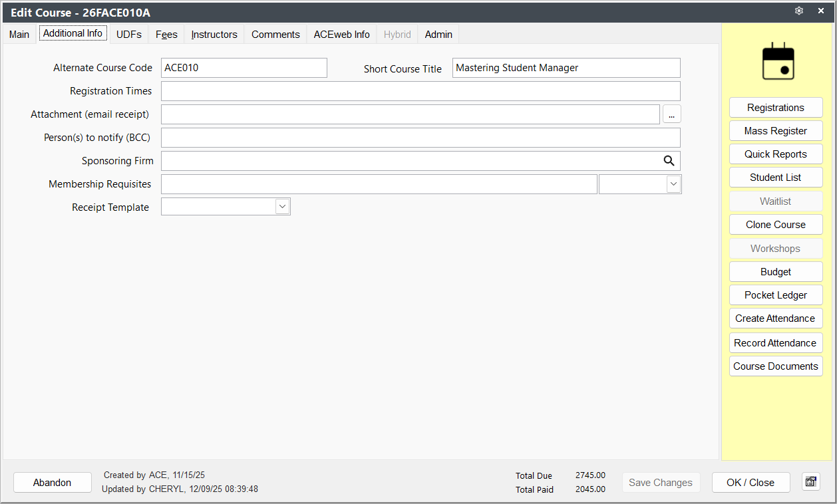
Task: Open Mass Register
Action: (776, 131)
